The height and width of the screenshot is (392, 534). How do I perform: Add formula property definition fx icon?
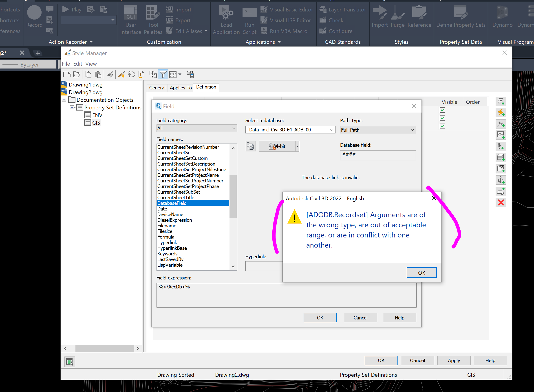(501, 124)
